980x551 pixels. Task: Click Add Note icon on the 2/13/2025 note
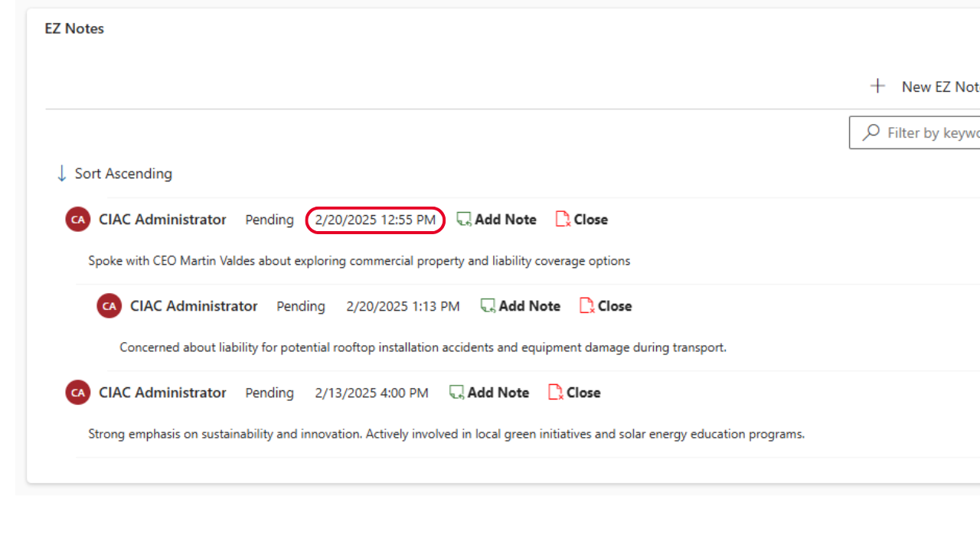click(x=456, y=393)
